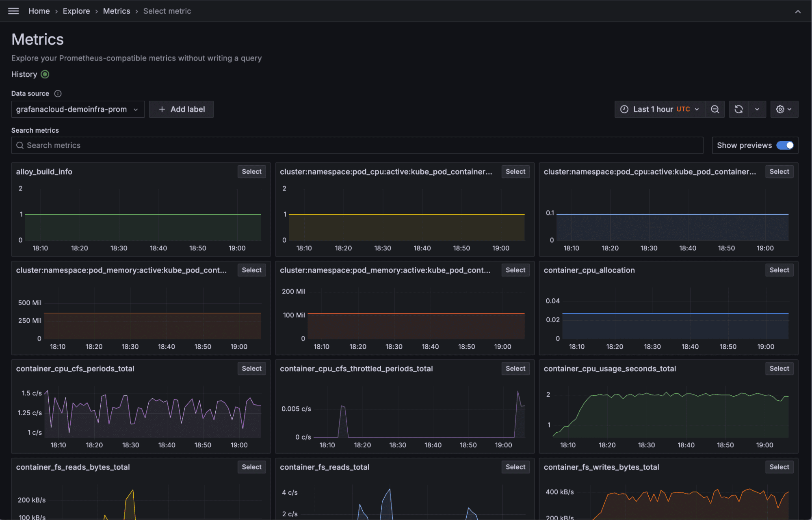This screenshot has height=520, width=812.
Task: Select container_cpu_cfs_throttled_periods_total metric
Action: point(515,369)
